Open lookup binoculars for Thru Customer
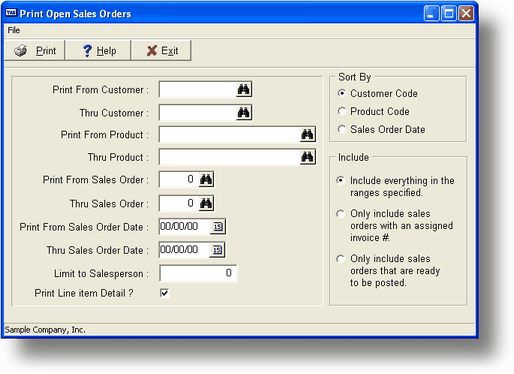 [x=244, y=113]
